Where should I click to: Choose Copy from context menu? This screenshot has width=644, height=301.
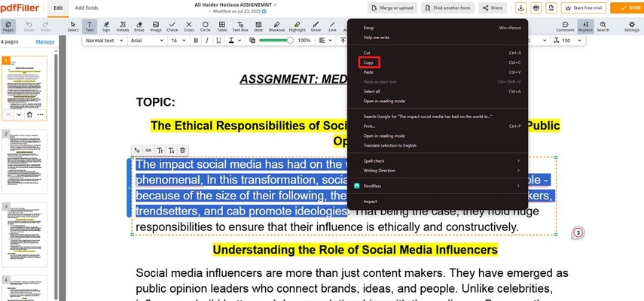[x=369, y=62]
